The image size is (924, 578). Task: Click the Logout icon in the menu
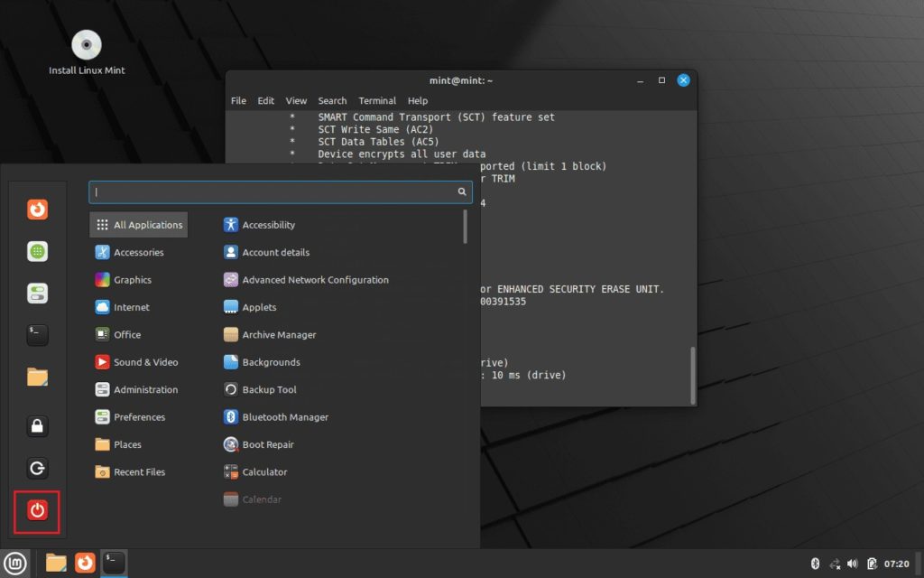click(x=37, y=469)
